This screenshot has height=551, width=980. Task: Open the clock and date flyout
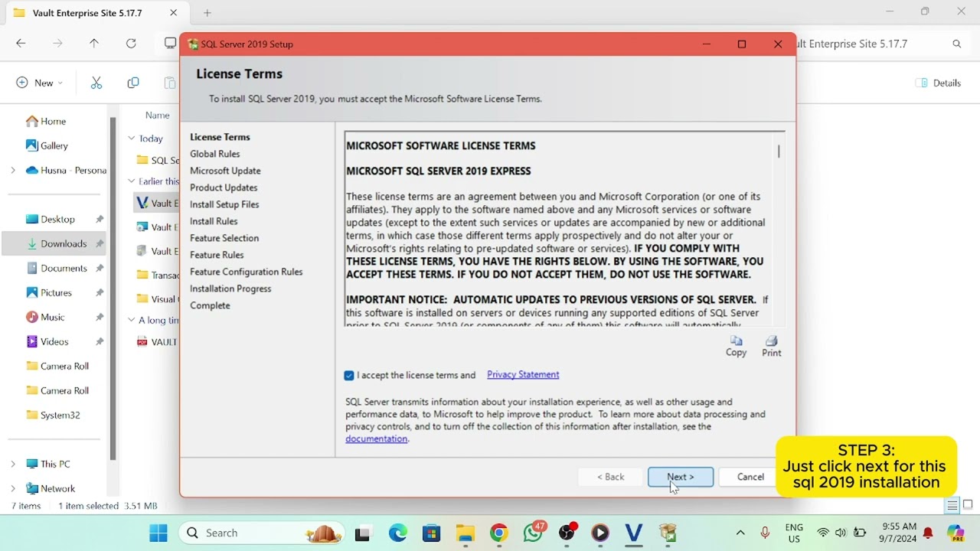(899, 533)
